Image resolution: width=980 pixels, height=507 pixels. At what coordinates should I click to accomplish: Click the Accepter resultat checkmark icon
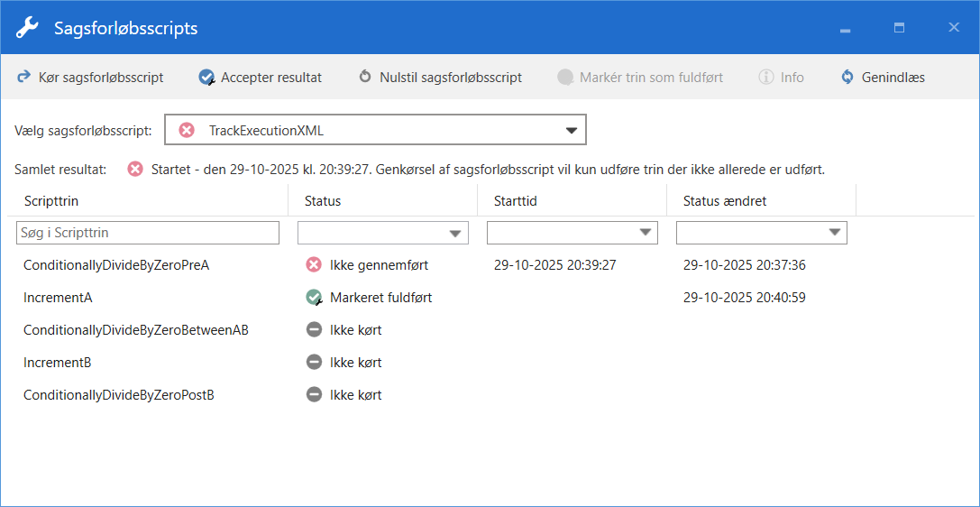pyautogui.click(x=207, y=78)
